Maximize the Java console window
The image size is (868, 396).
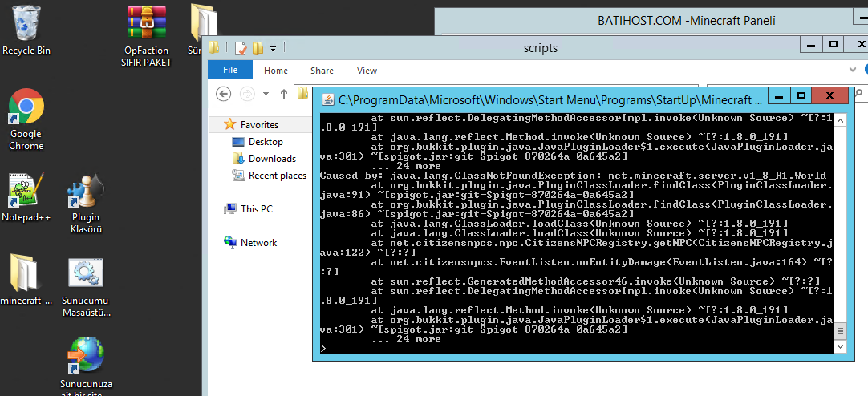click(801, 96)
